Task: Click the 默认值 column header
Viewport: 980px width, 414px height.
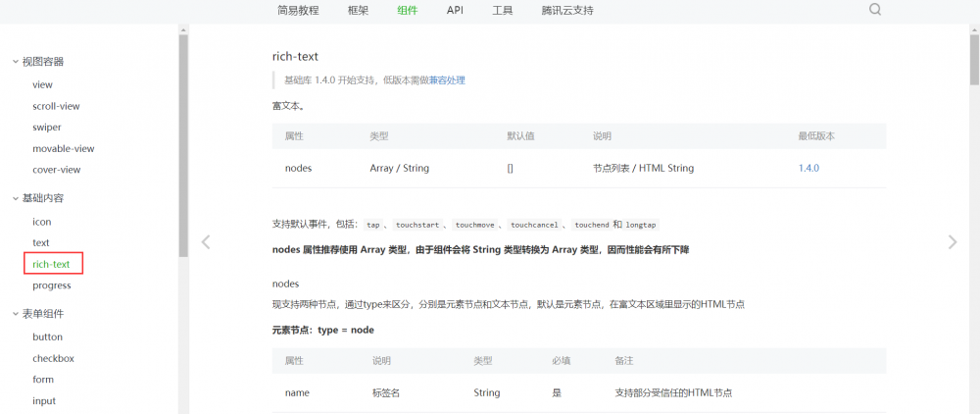Action: 520,135
